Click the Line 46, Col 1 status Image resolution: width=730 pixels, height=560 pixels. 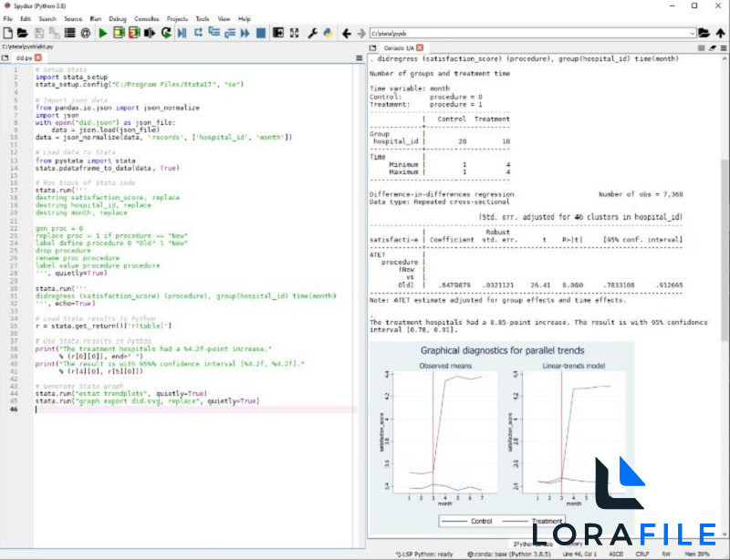579,554
